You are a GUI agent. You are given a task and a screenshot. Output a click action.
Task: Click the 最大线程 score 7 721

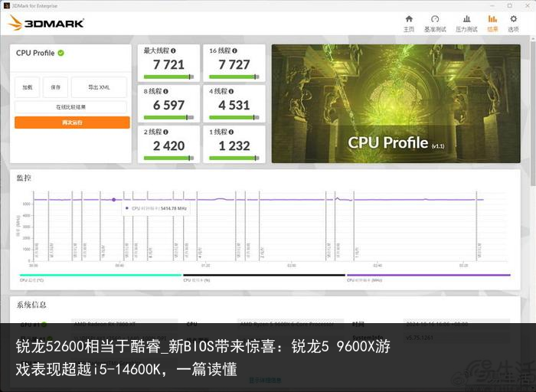click(169, 64)
